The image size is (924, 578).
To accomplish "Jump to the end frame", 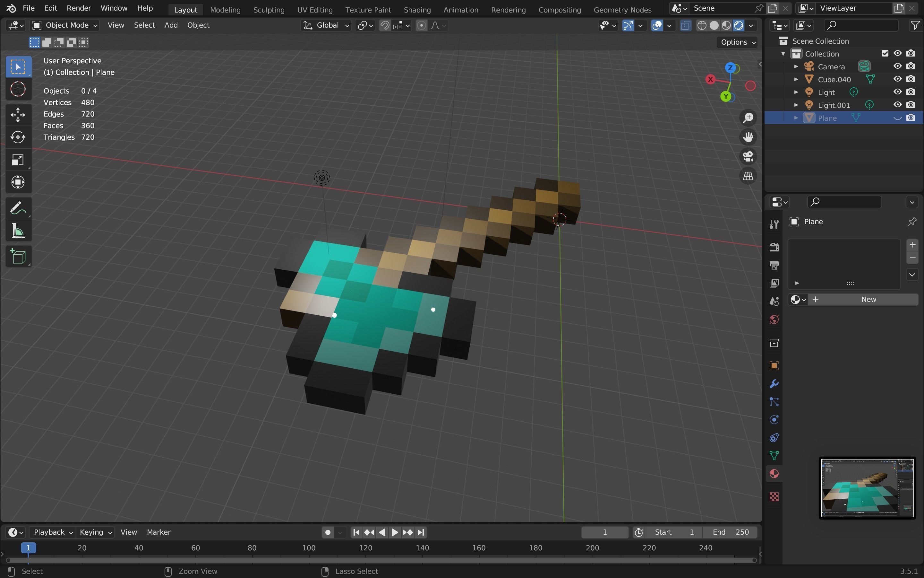I will pyautogui.click(x=421, y=532).
